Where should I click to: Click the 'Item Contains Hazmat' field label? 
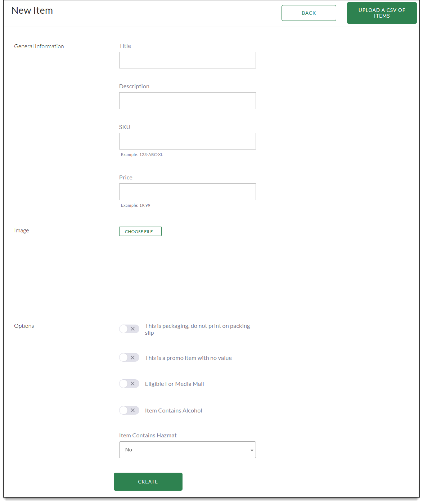[x=148, y=436]
